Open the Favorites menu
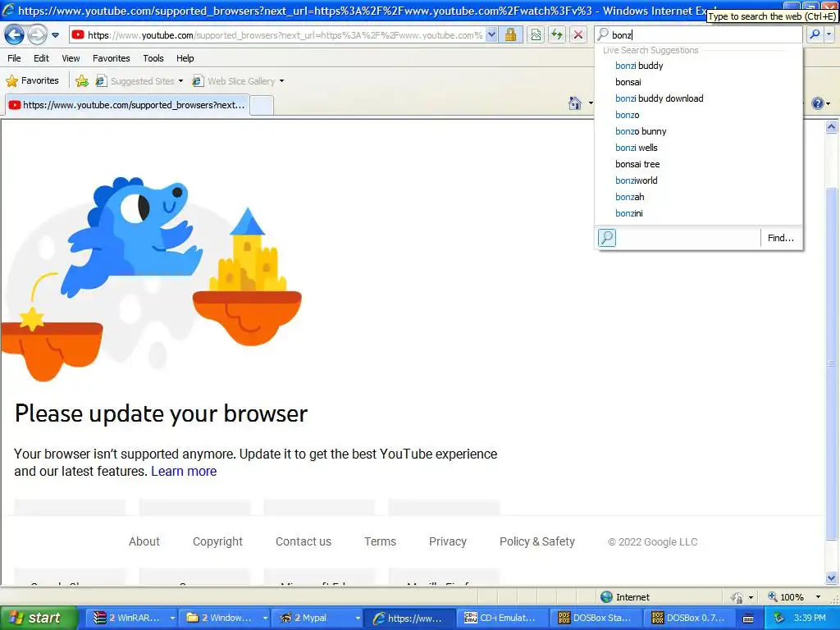Image resolution: width=840 pixels, height=630 pixels. pyautogui.click(x=112, y=58)
